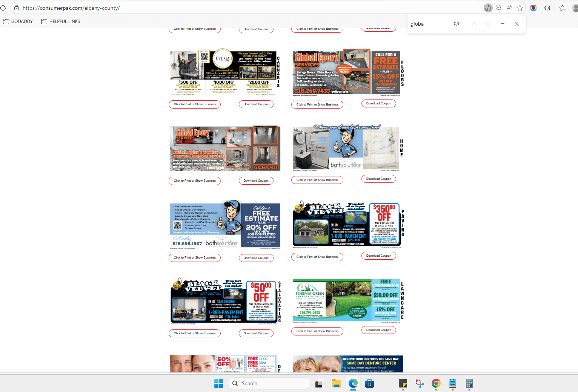The image size is (578, 392).
Task: Start Read Aloud for this page
Action: tap(509, 8)
